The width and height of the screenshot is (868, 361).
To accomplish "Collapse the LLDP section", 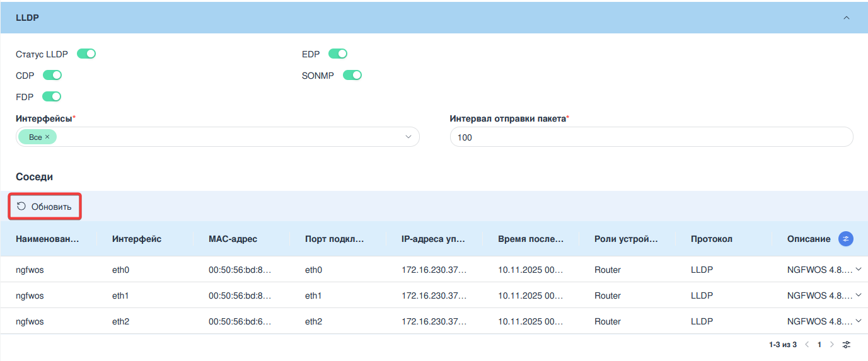I will click(x=846, y=18).
